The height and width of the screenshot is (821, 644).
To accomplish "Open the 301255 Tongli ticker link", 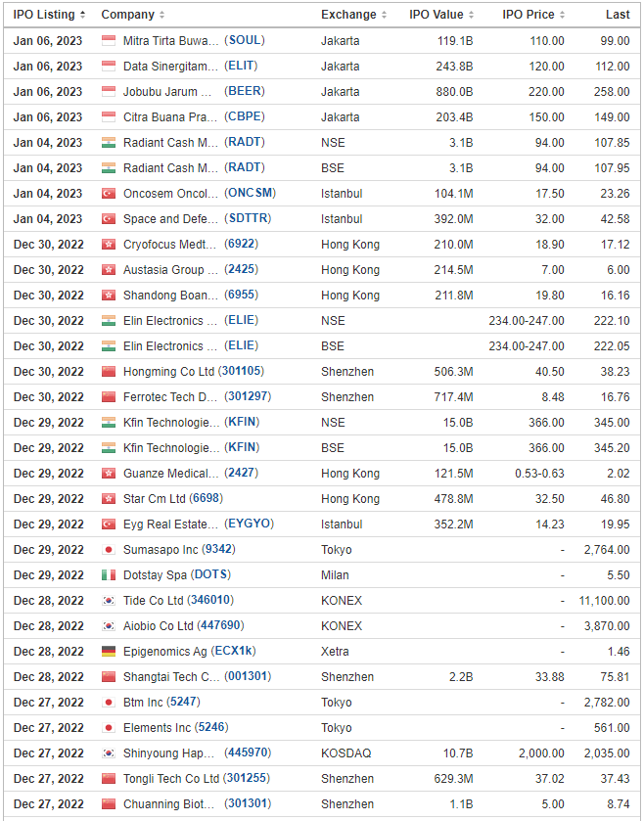I will click(247, 778).
